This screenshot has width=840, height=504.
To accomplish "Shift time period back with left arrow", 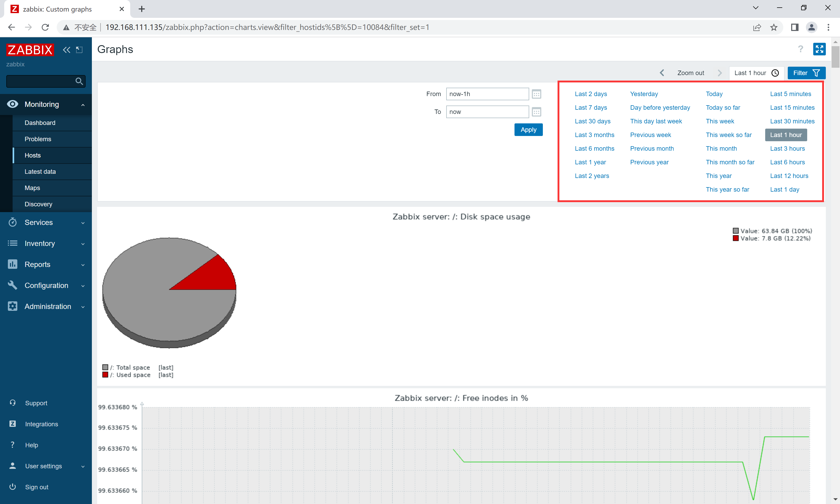I will pos(662,73).
